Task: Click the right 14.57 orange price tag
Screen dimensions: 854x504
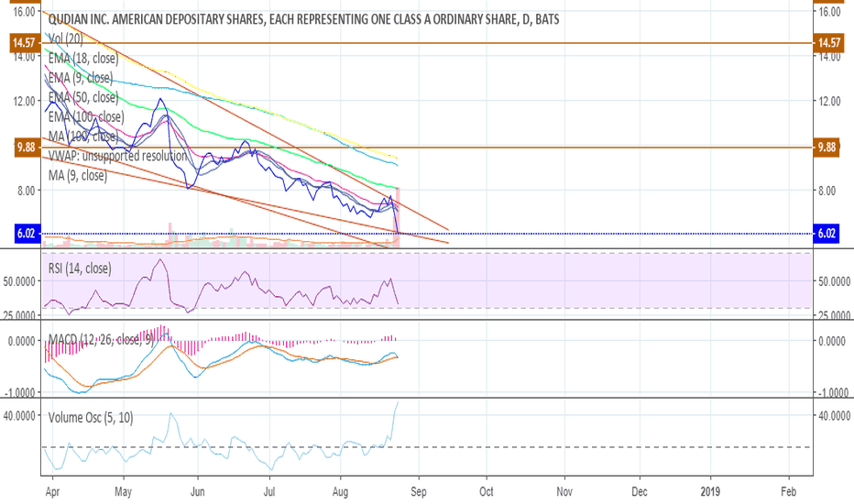Action: tap(828, 42)
